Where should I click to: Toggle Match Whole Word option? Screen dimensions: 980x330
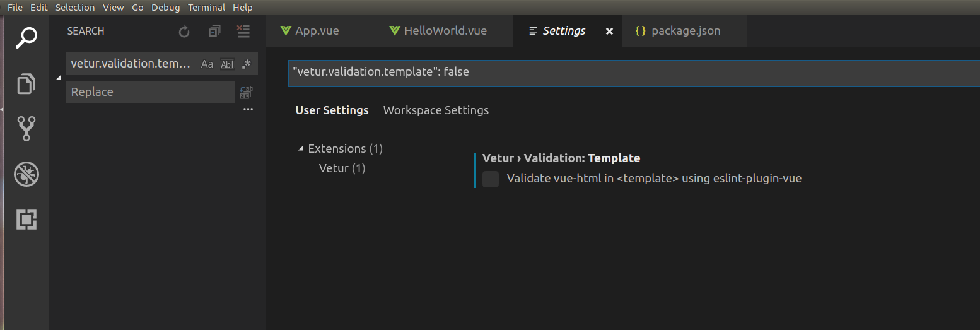pyautogui.click(x=227, y=64)
